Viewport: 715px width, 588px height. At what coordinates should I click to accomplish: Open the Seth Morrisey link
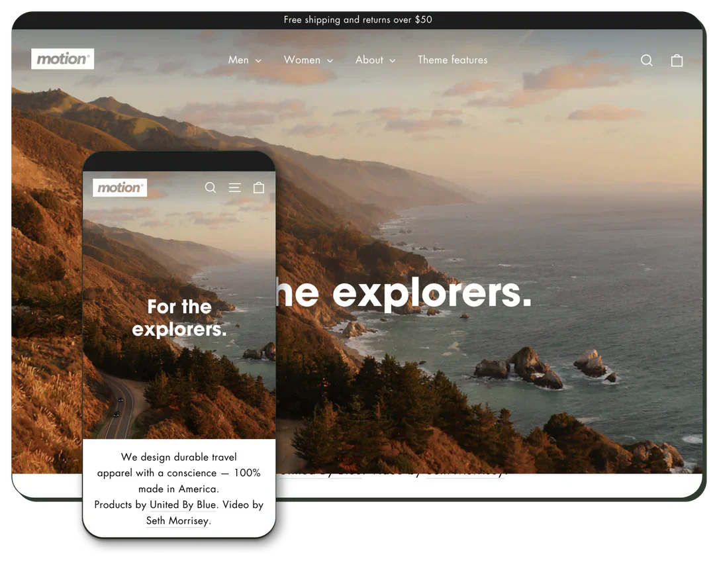tap(177, 520)
